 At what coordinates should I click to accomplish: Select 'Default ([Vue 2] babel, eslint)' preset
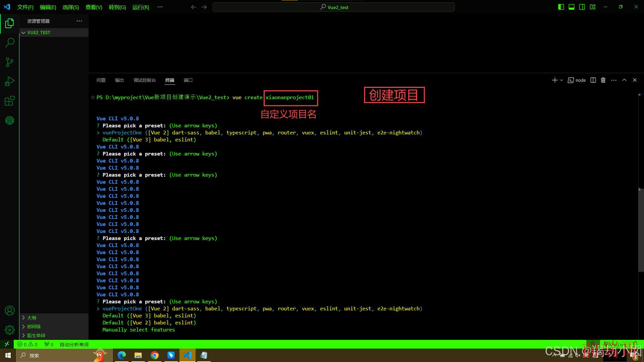coord(149,323)
